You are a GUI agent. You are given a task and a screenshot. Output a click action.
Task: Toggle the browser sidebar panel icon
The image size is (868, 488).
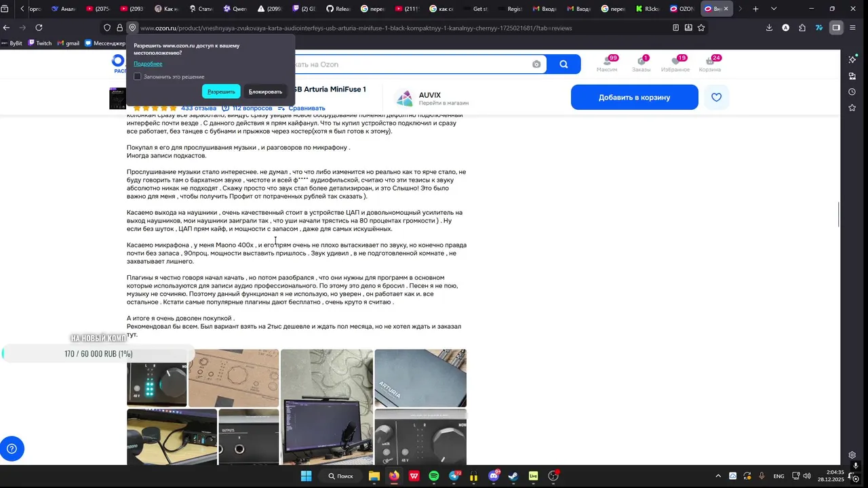(836, 28)
